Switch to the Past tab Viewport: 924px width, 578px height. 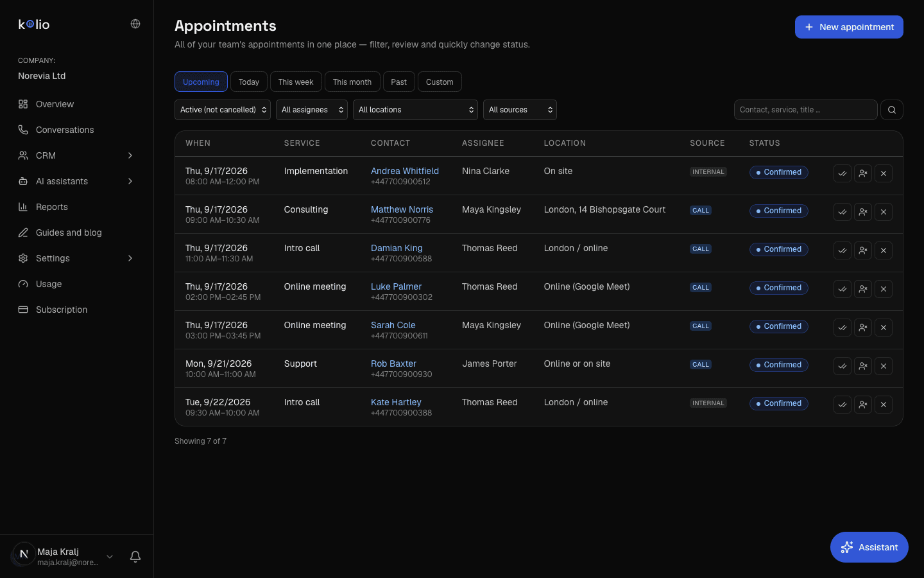[x=399, y=82]
